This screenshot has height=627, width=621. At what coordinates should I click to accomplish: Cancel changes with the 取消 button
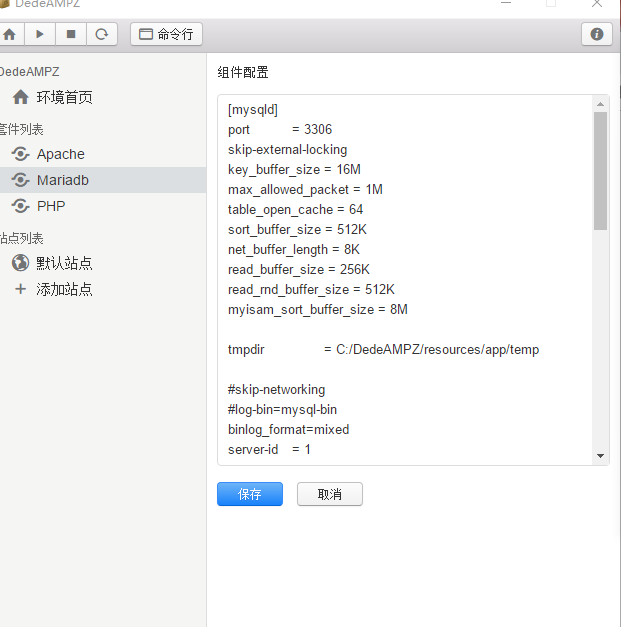(x=330, y=494)
